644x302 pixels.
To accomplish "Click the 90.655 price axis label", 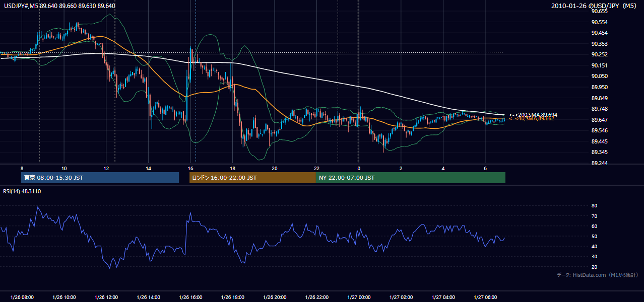I will (599, 11).
